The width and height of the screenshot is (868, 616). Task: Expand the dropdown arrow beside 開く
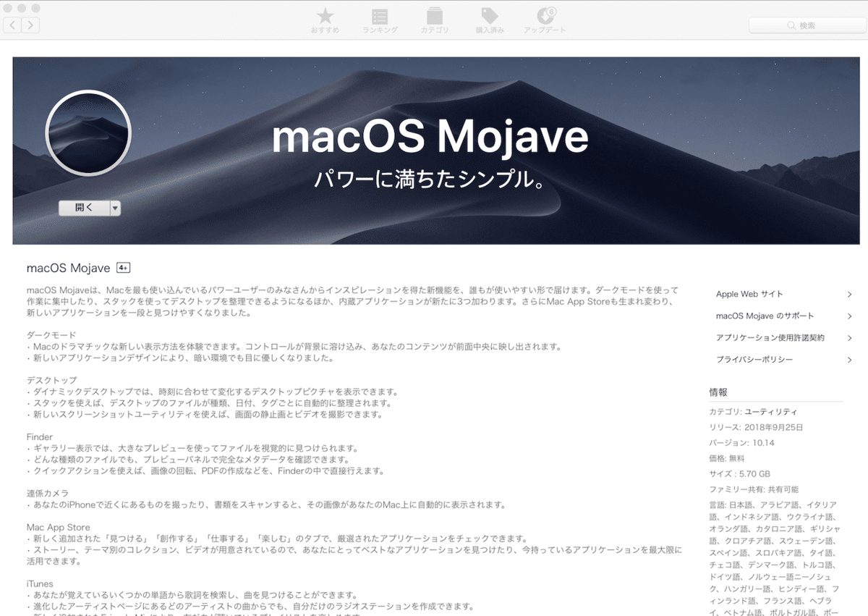(x=115, y=208)
